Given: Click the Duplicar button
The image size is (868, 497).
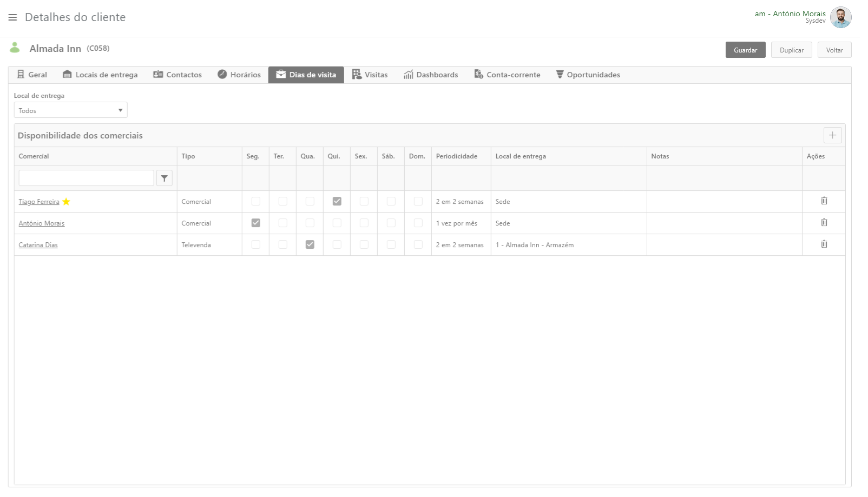Looking at the screenshot, I should pos(791,50).
